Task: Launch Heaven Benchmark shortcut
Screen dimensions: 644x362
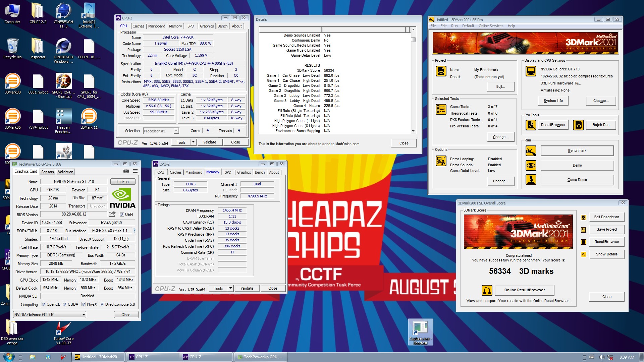Action: click(63, 121)
